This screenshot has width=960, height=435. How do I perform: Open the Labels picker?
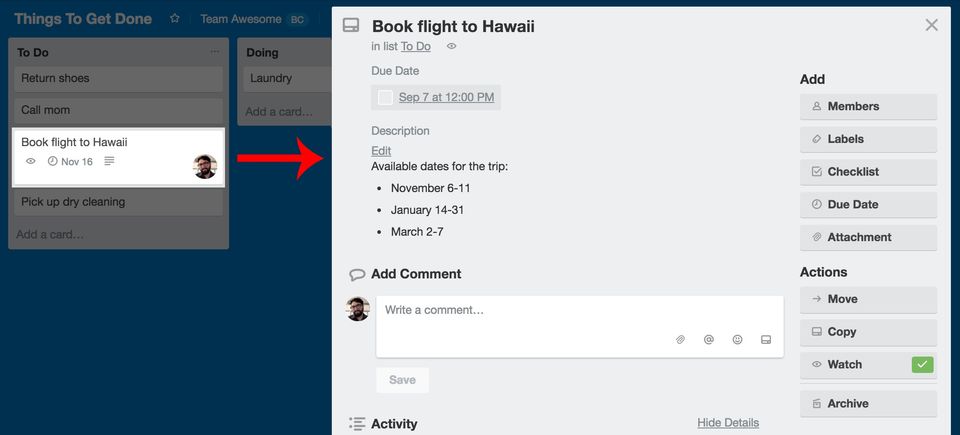coord(868,139)
